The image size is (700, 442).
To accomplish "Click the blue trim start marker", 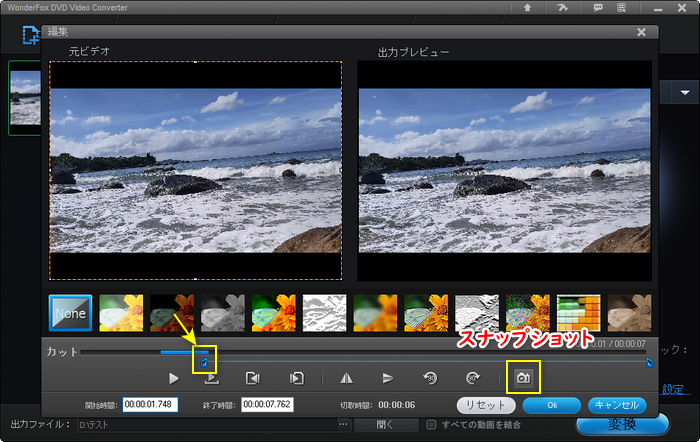I will 205,361.
